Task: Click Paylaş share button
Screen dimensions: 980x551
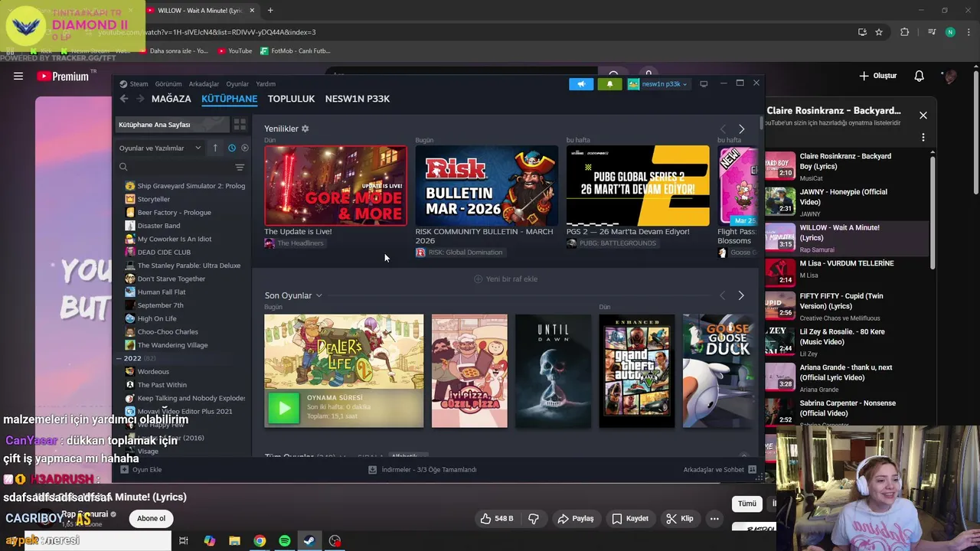Action: [576, 519]
